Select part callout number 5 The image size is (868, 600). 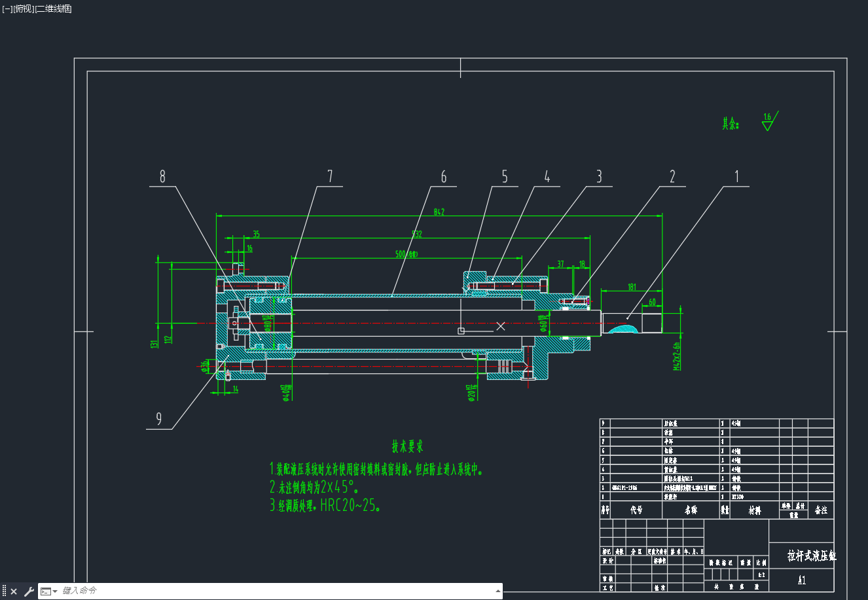coord(505,177)
